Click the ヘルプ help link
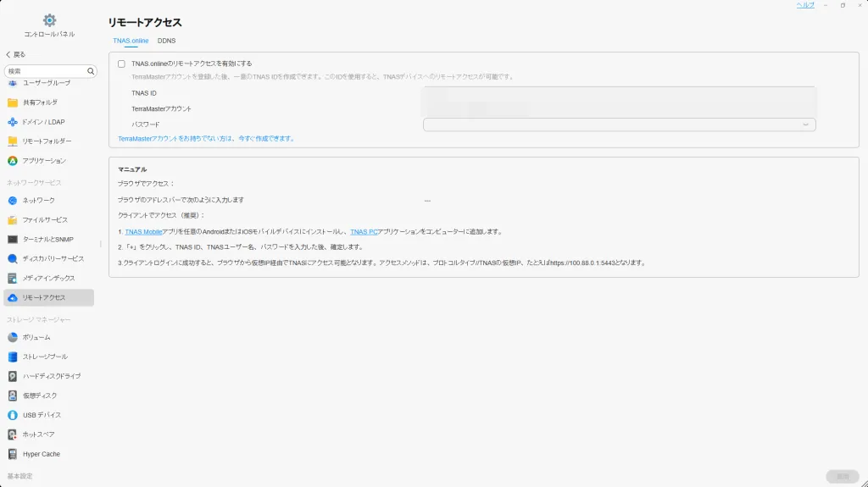868x487 pixels. point(805,5)
